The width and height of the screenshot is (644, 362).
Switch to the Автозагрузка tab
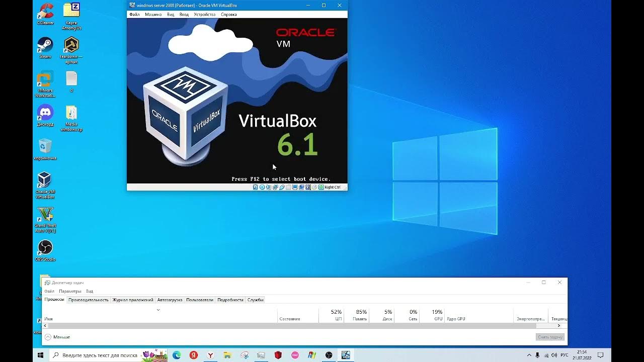[170, 300]
